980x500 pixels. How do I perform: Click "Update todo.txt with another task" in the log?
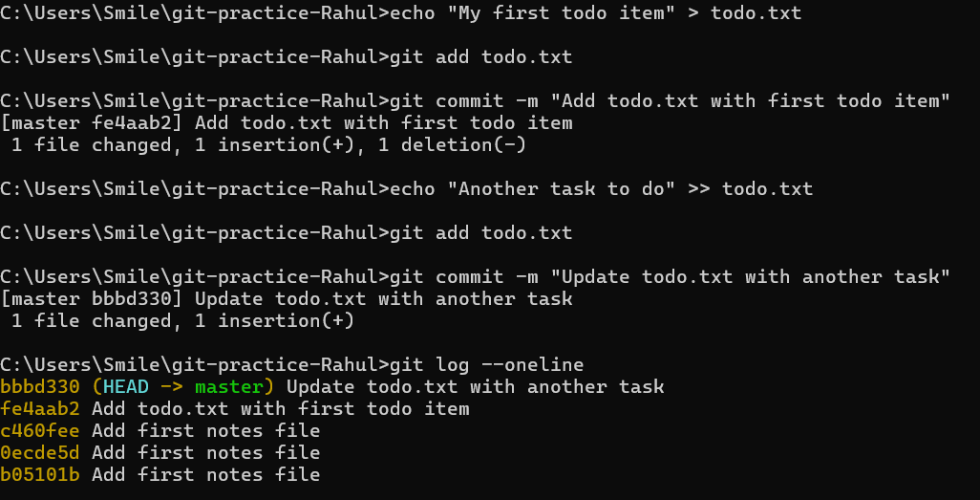(475, 387)
